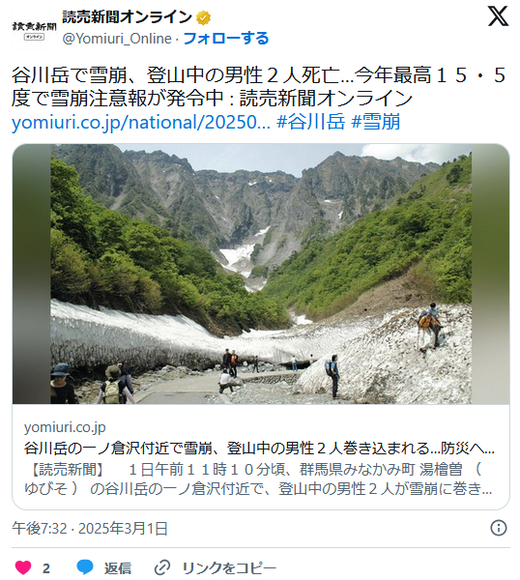The width and height of the screenshot is (520, 580).
Task: Click the X logo icon
Action: (497, 16)
